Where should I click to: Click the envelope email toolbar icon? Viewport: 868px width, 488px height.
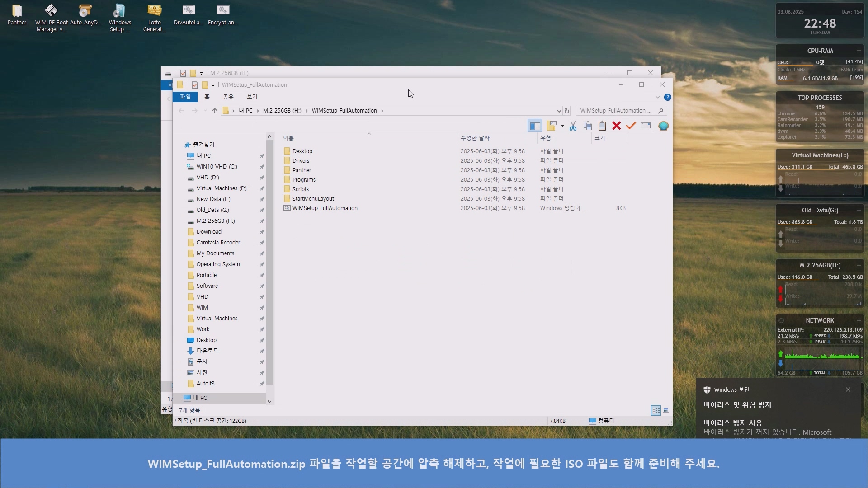646,126
